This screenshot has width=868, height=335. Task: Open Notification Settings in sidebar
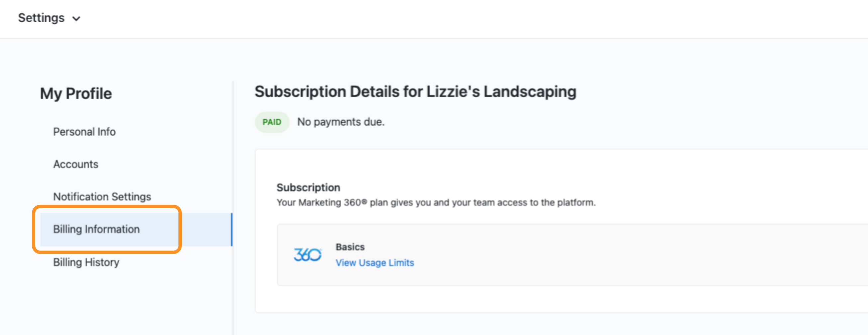pyautogui.click(x=102, y=196)
